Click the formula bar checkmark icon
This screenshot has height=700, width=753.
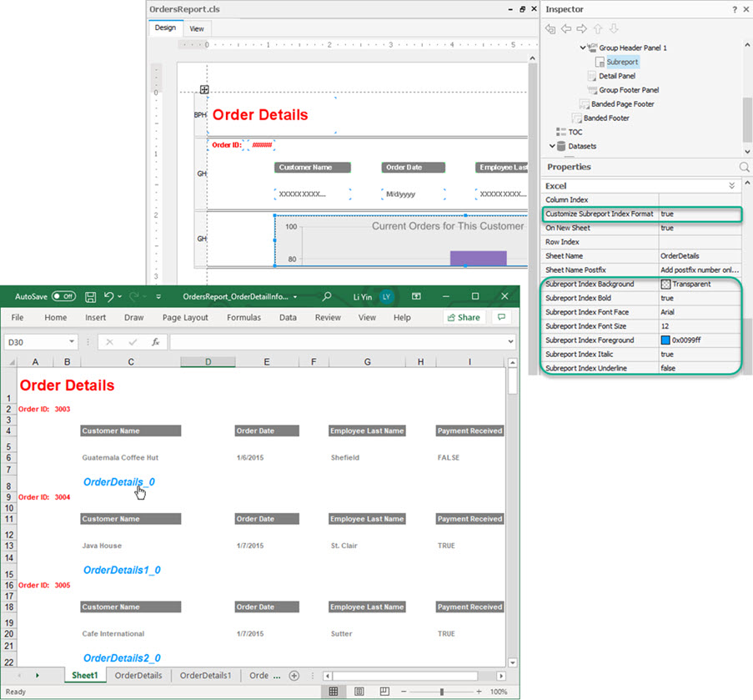pos(133,342)
